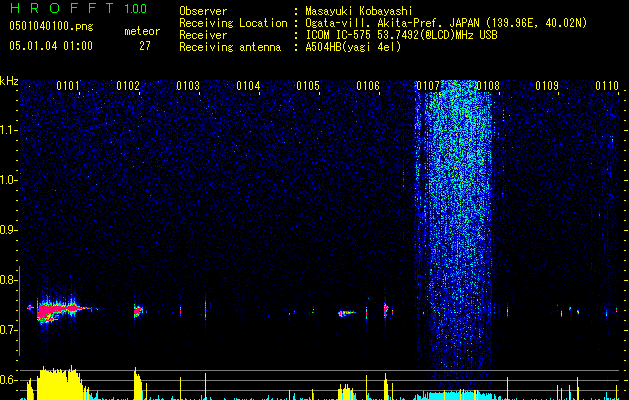The image size is (629, 400).
Task: Click the large pink meteor echo near 0101
Action: point(60,311)
